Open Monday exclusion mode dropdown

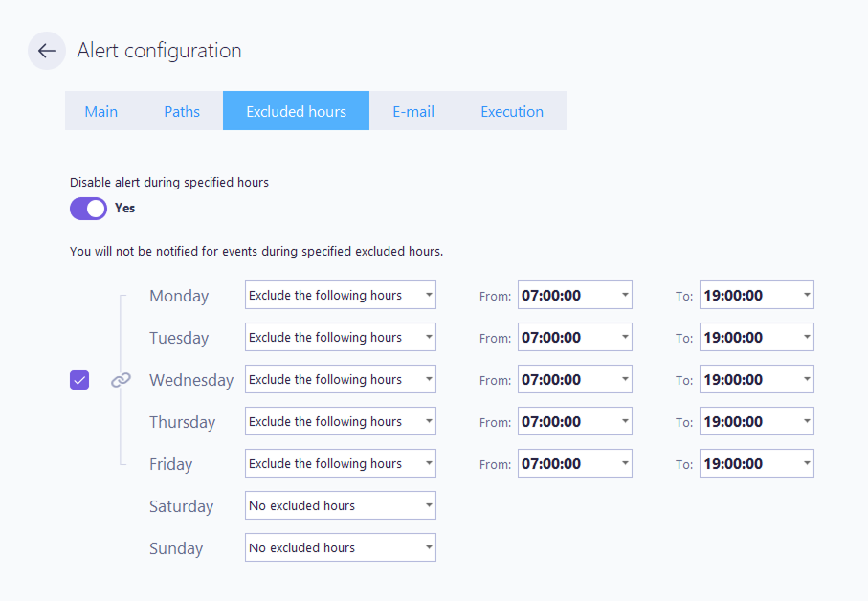tap(341, 295)
